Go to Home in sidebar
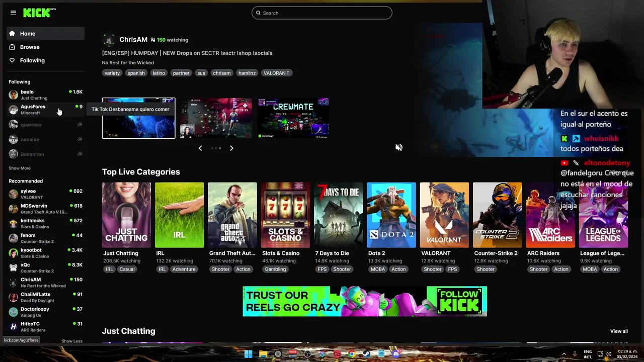Viewport: 644px width, 362px height. point(46,34)
